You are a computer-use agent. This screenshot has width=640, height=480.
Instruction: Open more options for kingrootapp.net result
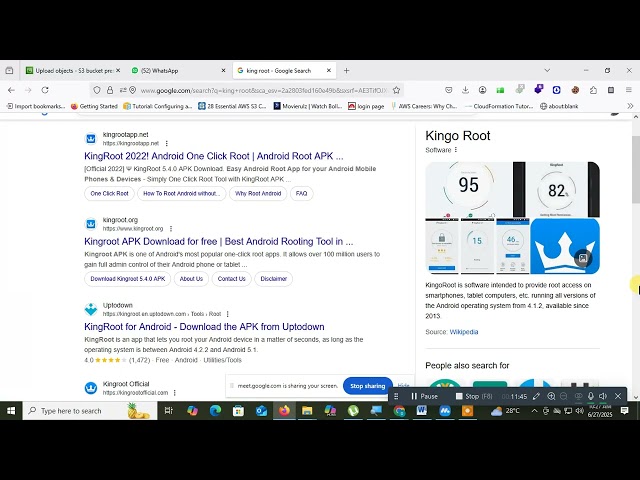click(x=167, y=143)
